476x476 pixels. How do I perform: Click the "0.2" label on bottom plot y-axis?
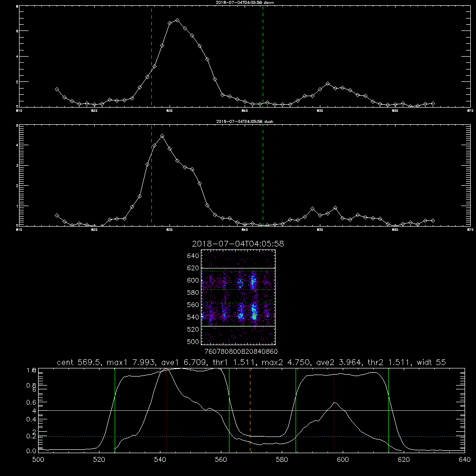tap(31, 436)
